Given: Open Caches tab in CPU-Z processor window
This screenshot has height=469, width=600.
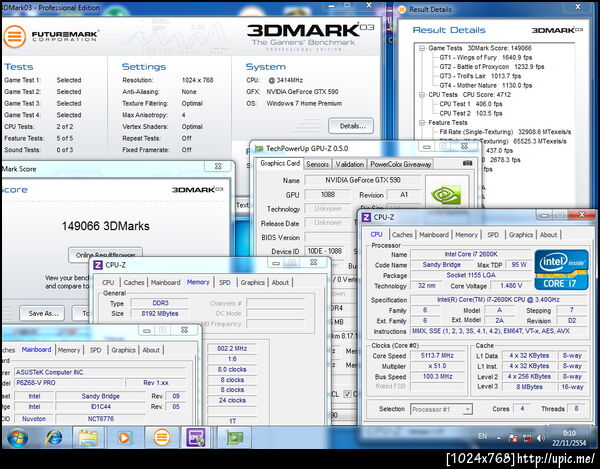Looking at the screenshot, I should pyautogui.click(x=402, y=235).
